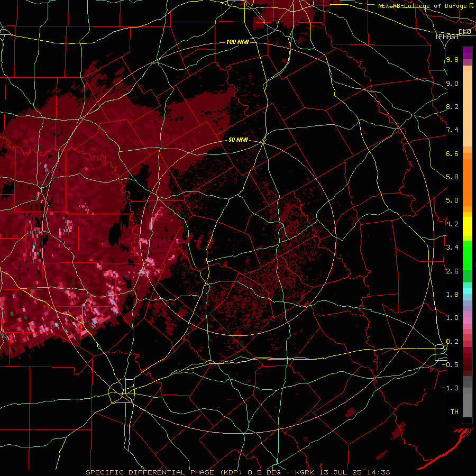Click the 2.6 value on the color scale
Image resolution: width=476 pixels, height=476 pixels.
tap(452, 271)
